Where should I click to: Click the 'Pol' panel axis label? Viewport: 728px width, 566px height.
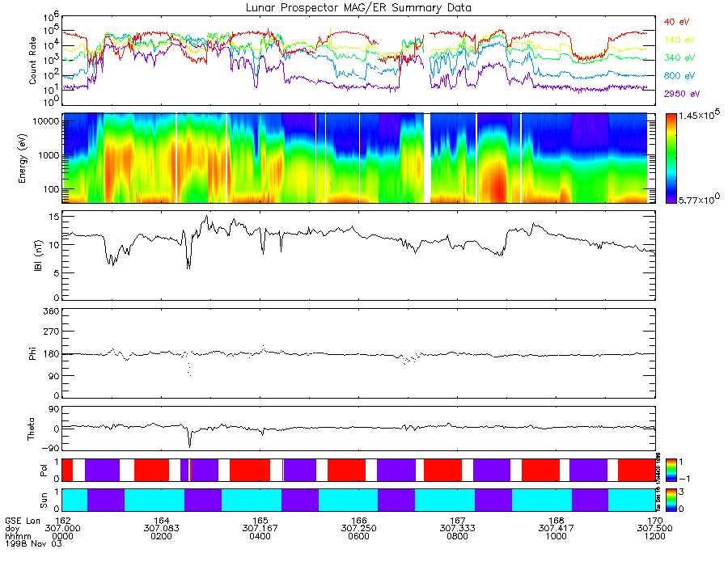[44, 471]
